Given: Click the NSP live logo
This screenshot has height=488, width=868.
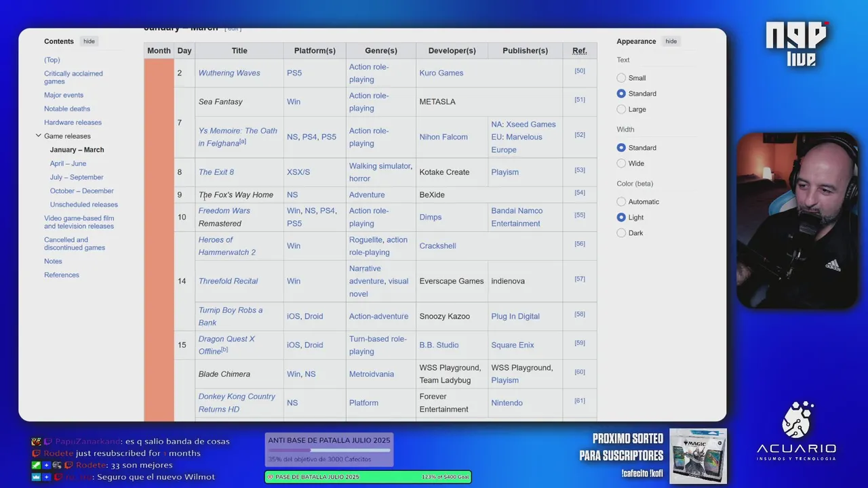Looking at the screenshot, I should [x=797, y=43].
